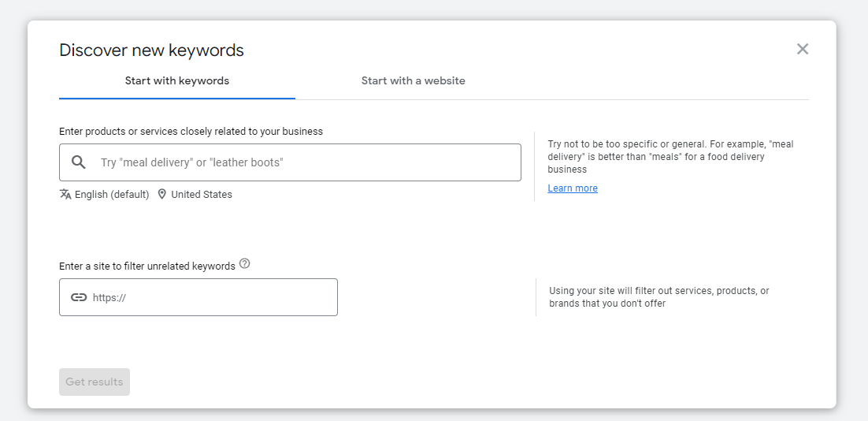Click the 'Using your site will filter' hint
The height and width of the screenshot is (421, 868).
tap(658, 297)
